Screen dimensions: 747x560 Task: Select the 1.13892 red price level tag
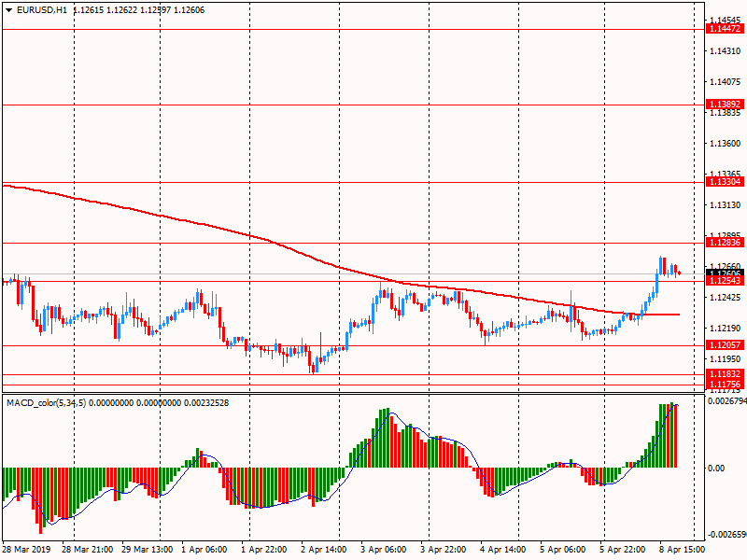click(x=725, y=105)
